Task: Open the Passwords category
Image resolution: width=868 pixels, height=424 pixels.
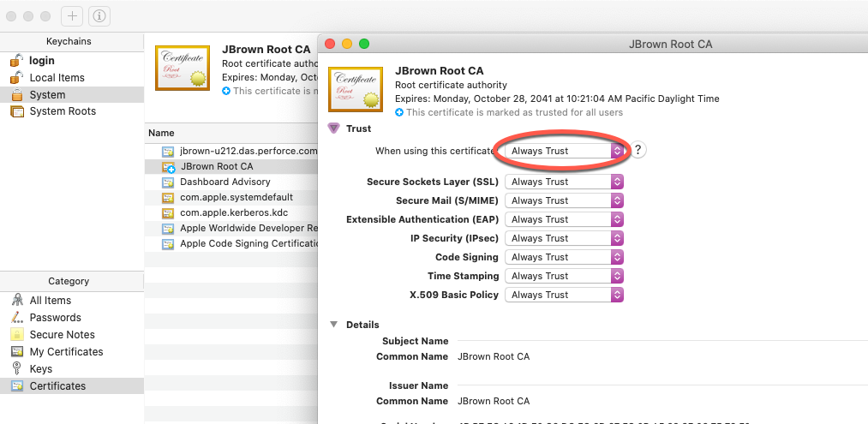Action: click(x=55, y=318)
